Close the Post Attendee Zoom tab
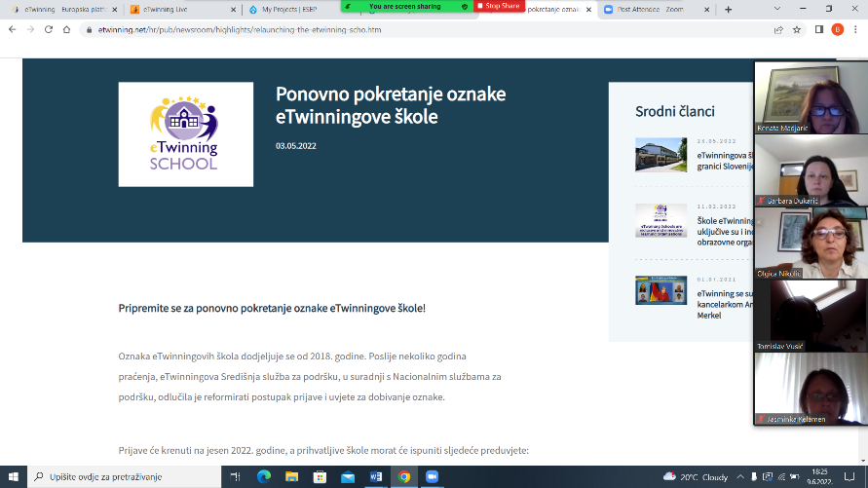The image size is (868, 488). (707, 10)
